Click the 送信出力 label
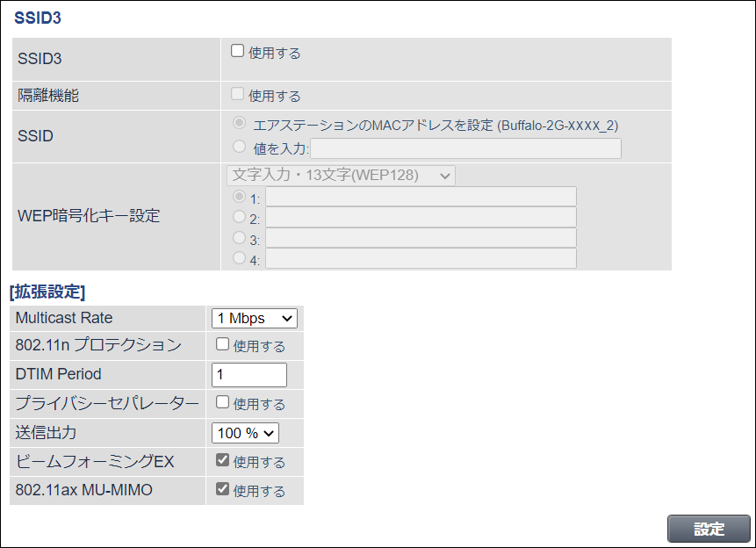The image size is (756, 548). tap(46, 432)
